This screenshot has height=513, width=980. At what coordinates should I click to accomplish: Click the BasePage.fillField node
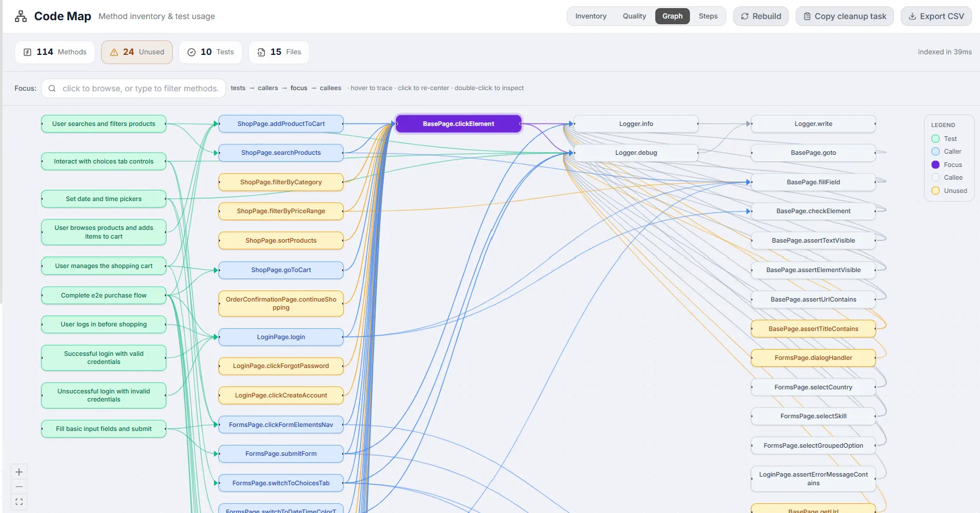click(813, 182)
